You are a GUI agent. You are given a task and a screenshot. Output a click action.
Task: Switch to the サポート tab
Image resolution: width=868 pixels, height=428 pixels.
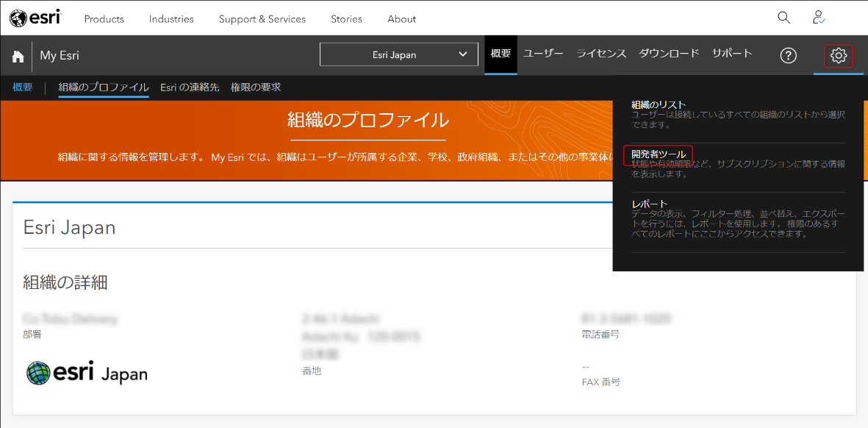coord(732,54)
